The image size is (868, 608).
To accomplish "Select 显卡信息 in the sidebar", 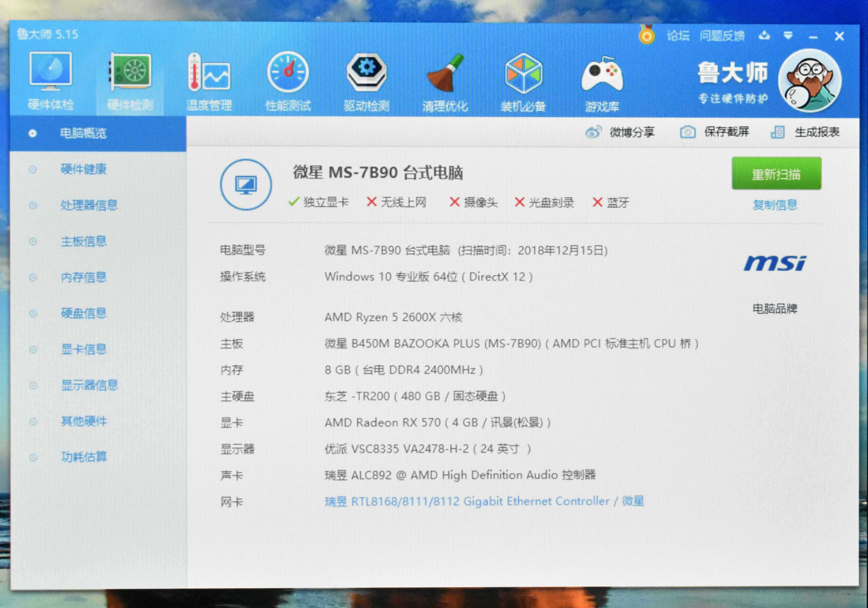I will (84, 349).
